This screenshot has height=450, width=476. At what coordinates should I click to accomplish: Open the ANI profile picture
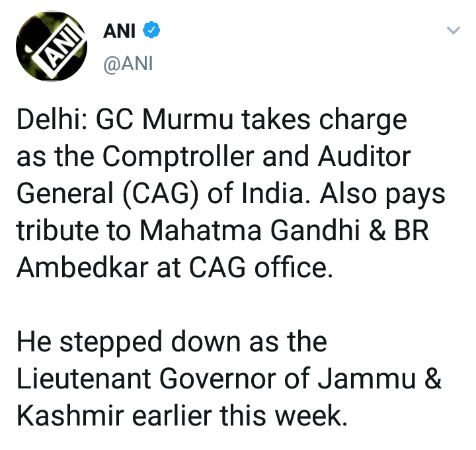click(x=52, y=48)
